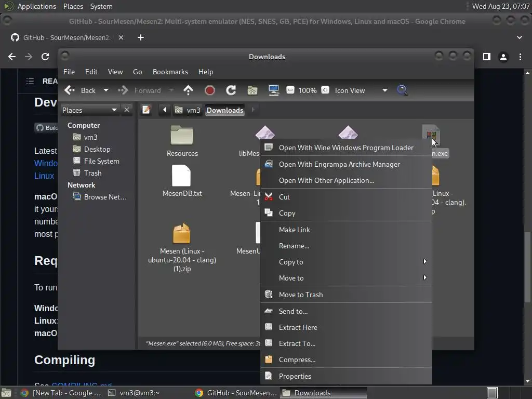Open the Bookmarks menu

[x=170, y=72]
